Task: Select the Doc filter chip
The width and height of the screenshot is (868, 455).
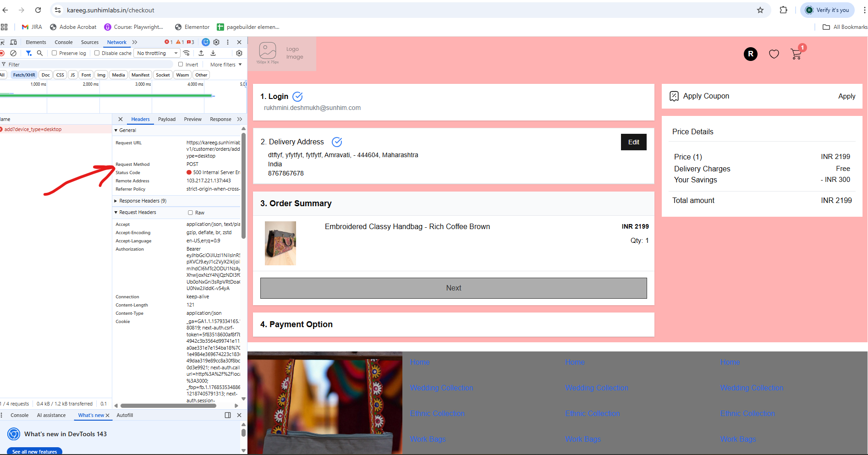Action: [46, 75]
